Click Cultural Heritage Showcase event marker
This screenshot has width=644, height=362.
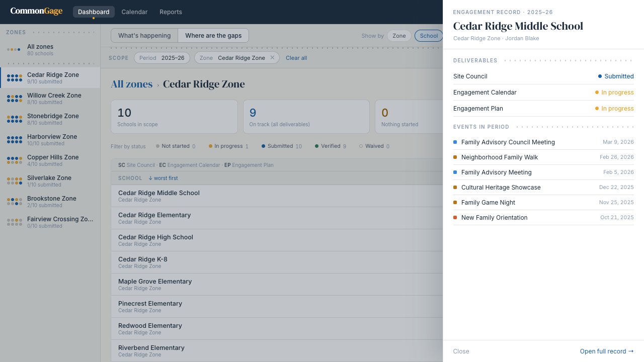[455, 188]
